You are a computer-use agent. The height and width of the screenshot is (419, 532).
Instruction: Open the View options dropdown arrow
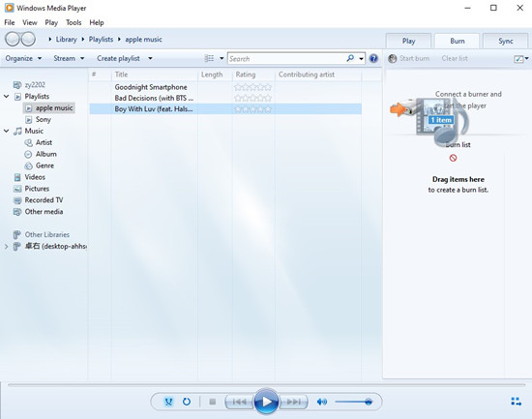tap(222, 58)
